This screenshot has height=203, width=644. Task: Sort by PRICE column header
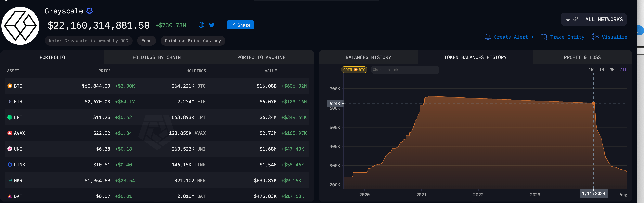point(104,71)
